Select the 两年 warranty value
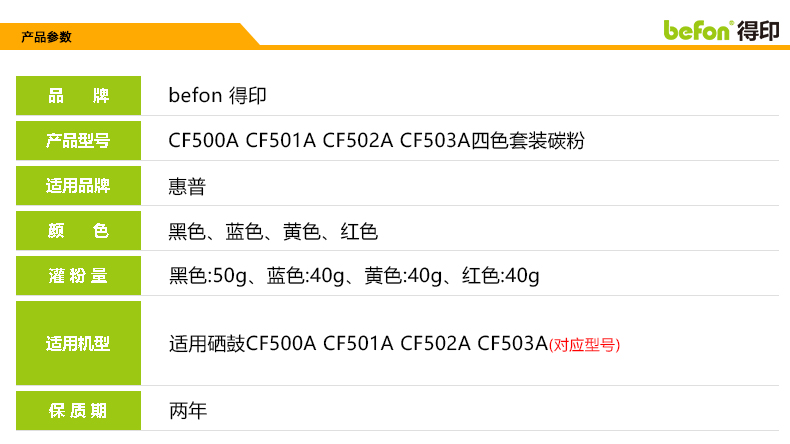The height and width of the screenshot is (444, 790). [187, 410]
